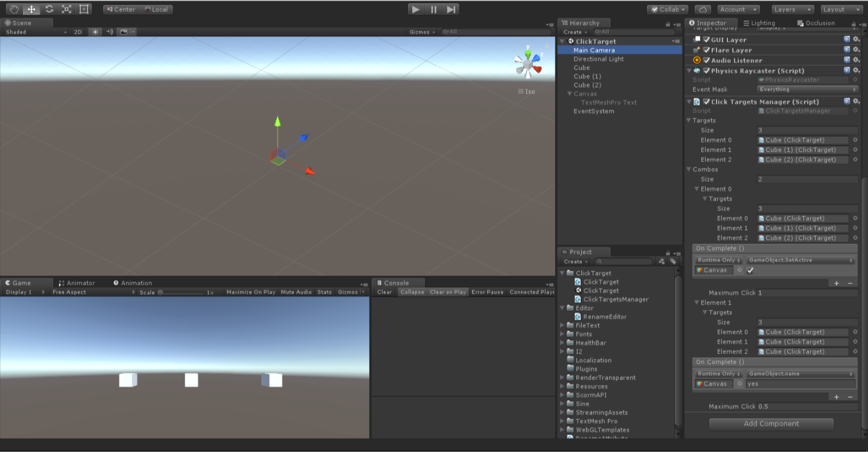Switch to the Occlusion tab

816,23
